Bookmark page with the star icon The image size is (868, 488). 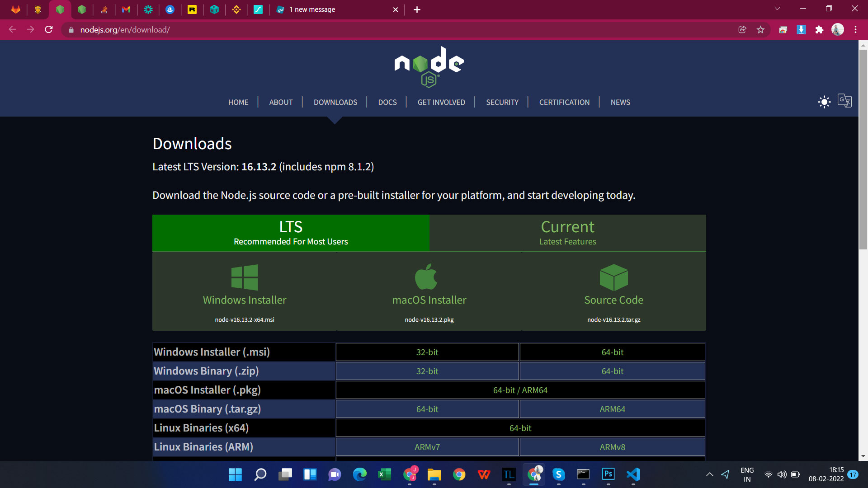(x=760, y=30)
